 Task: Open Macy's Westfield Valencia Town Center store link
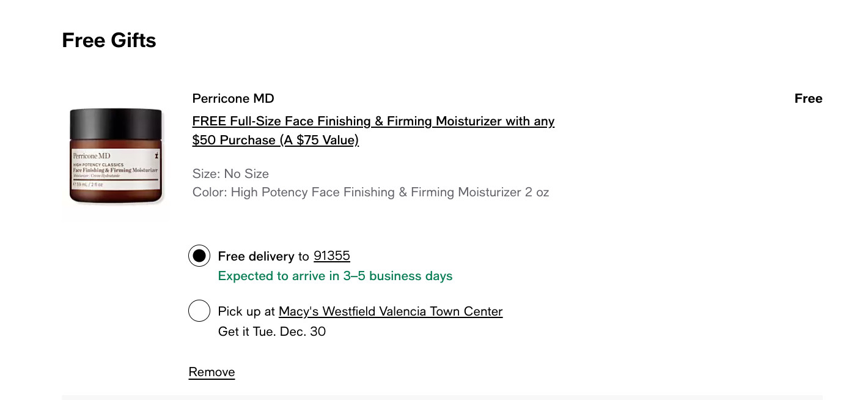click(390, 311)
